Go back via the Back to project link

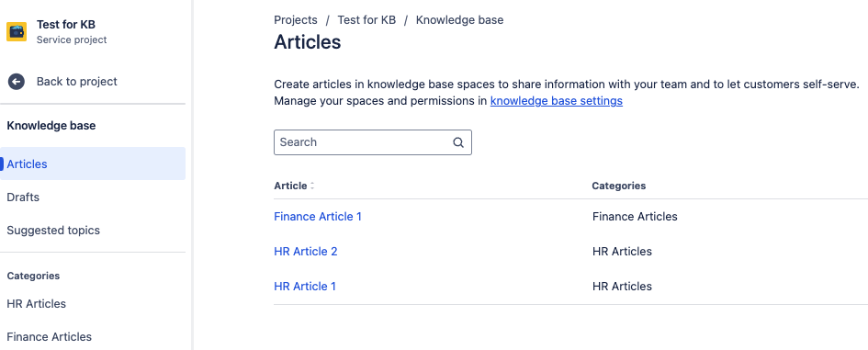click(77, 82)
